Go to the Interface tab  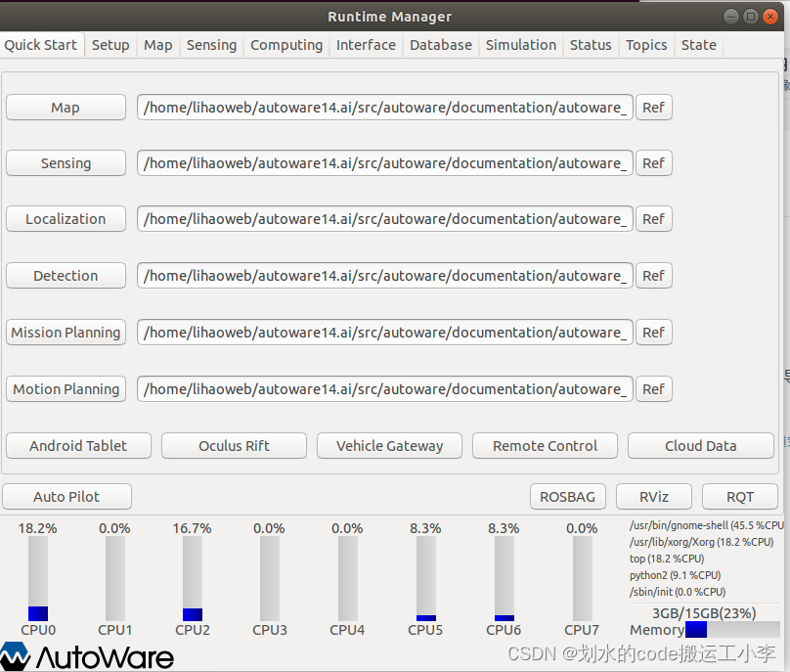pyautogui.click(x=367, y=45)
